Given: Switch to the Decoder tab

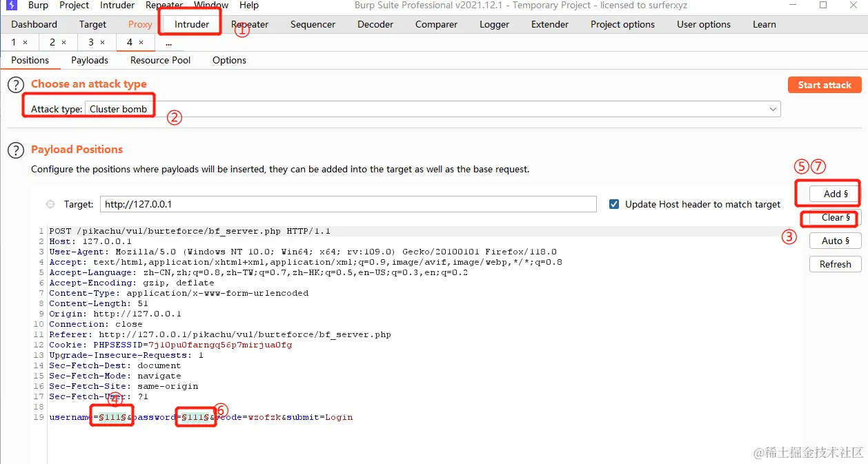Looking at the screenshot, I should pos(375,24).
